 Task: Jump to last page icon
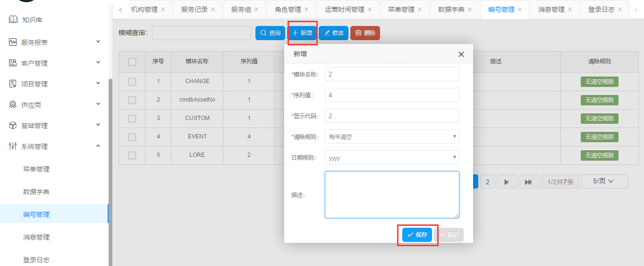click(528, 182)
